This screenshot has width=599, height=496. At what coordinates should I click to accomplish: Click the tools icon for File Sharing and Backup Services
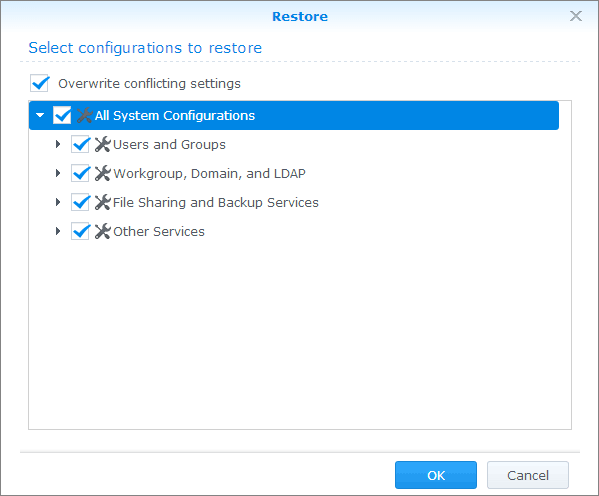[x=102, y=203]
